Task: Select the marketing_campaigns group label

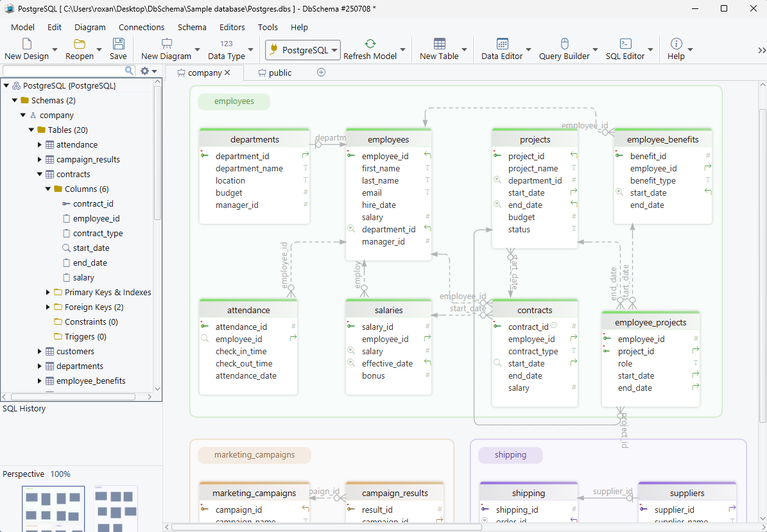Action: [254, 455]
